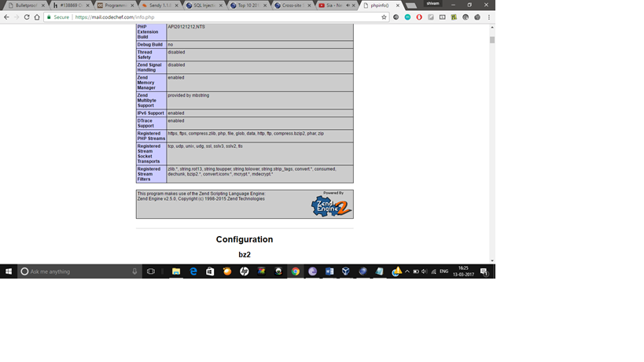Click the bz2 section heading

pos(245,255)
